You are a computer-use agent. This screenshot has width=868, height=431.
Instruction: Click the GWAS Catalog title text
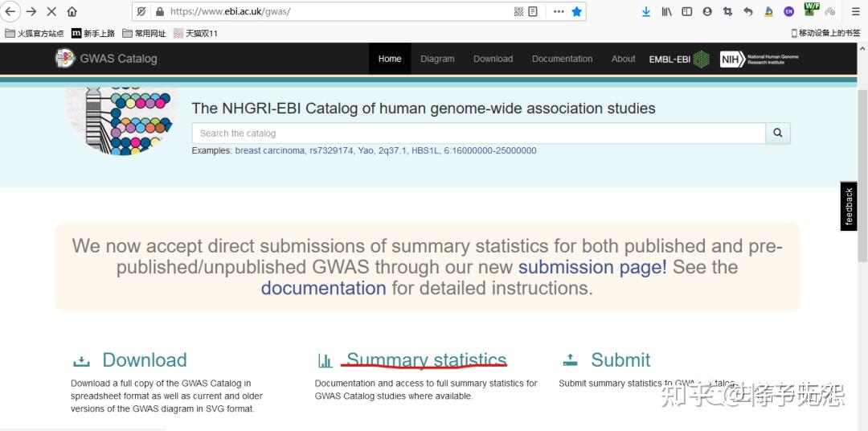118,59
